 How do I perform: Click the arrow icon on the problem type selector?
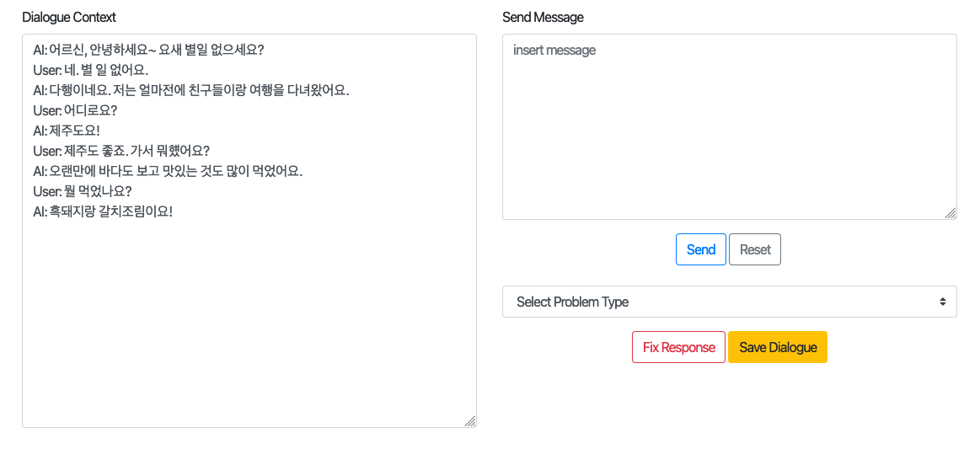coord(942,302)
